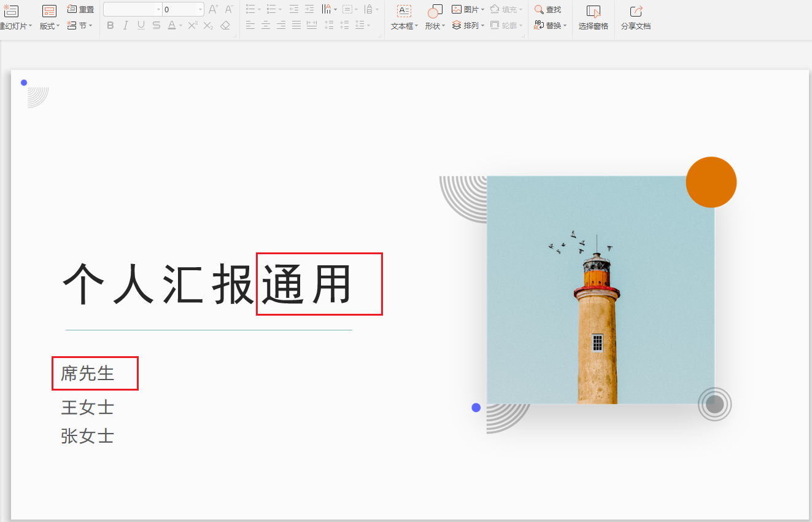Click the increase font size icon
The width and height of the screenshot is (812, 522).
(x=214, y=10)
